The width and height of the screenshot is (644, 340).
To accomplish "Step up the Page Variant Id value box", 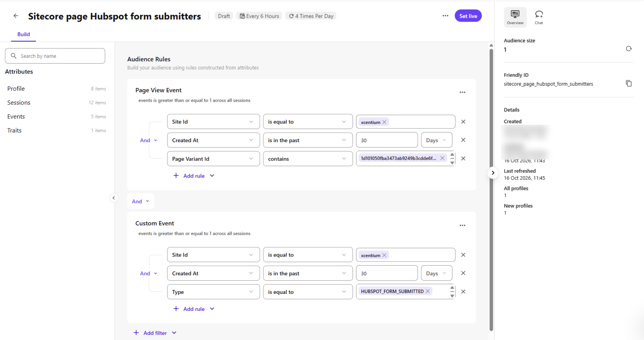I will [452, 154].
